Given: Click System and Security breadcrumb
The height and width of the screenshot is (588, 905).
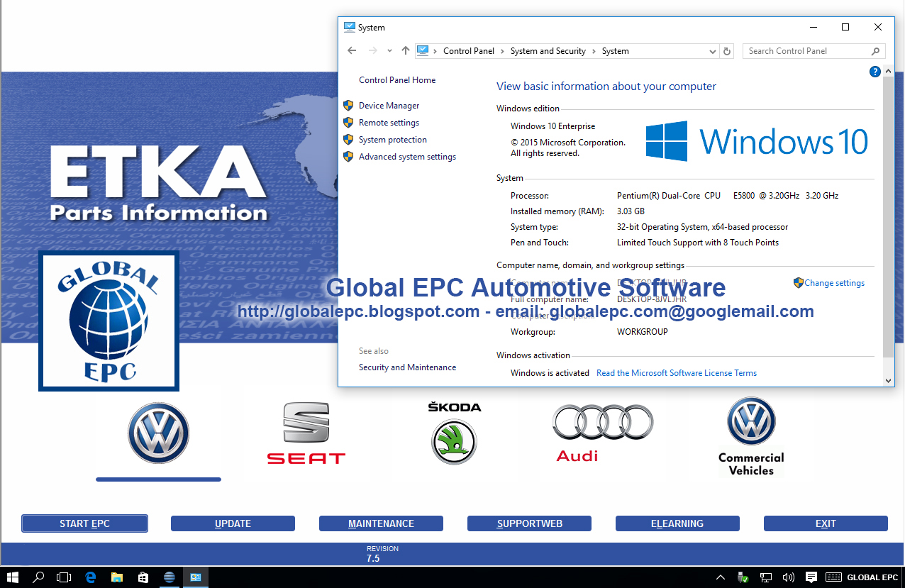Looking at the screenshot, I should pos(548,51).
